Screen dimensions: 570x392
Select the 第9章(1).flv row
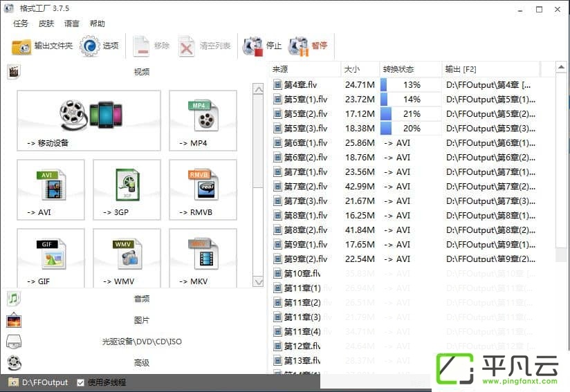click(x=404, y=245)
